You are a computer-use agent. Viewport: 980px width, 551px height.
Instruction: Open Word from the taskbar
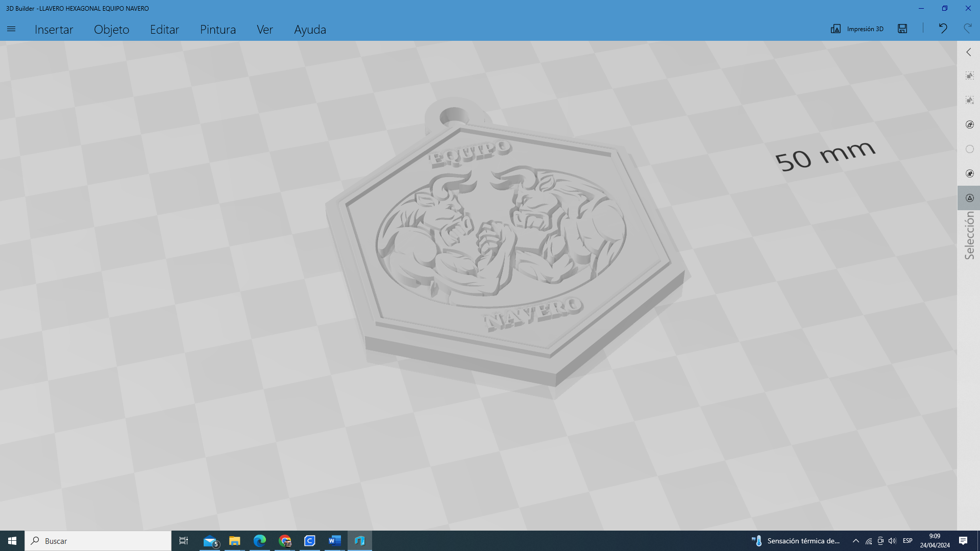click(x=334, y=541)
